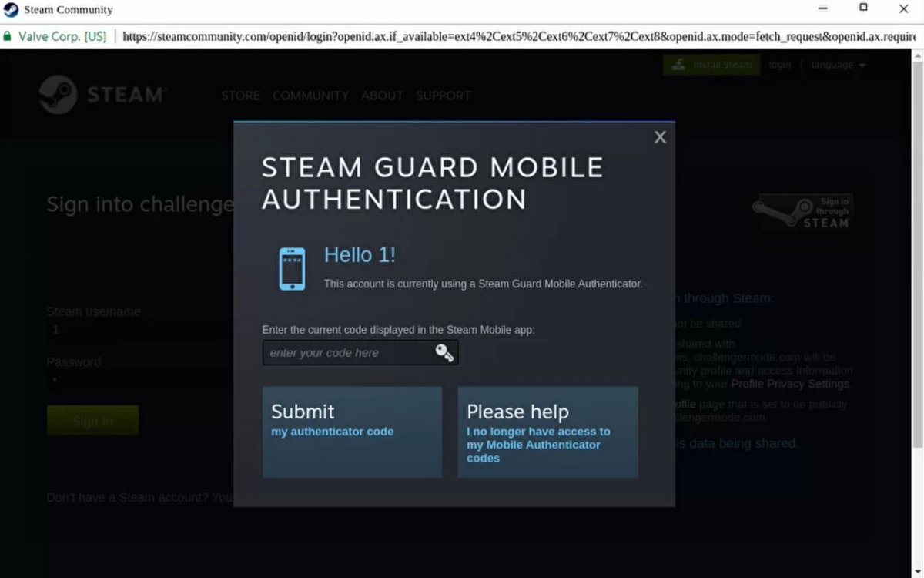Click the Steam Guard Mobile Authentication heading
This screenshot has height=578, width=924.
[433, 183]
